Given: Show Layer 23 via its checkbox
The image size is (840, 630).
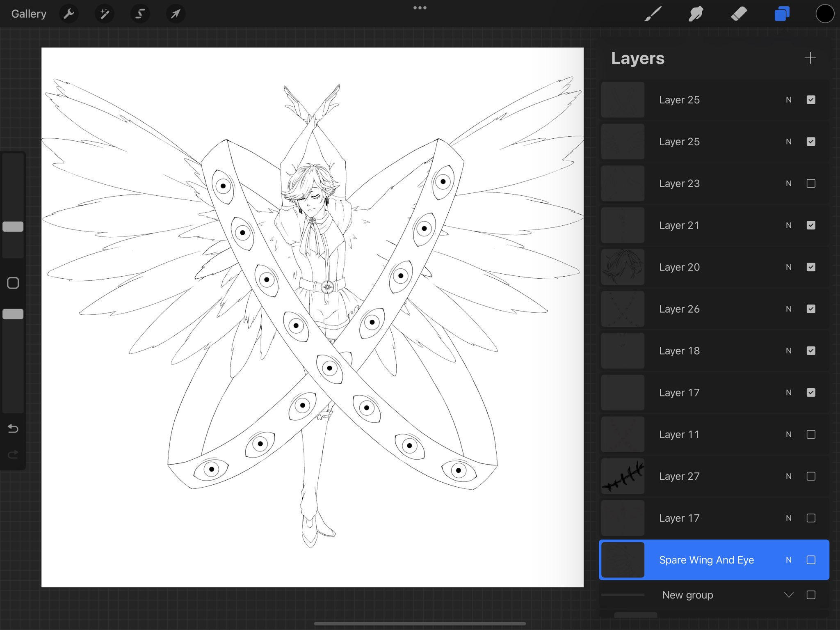Looking at the screenshot, I should coord(811,183).
